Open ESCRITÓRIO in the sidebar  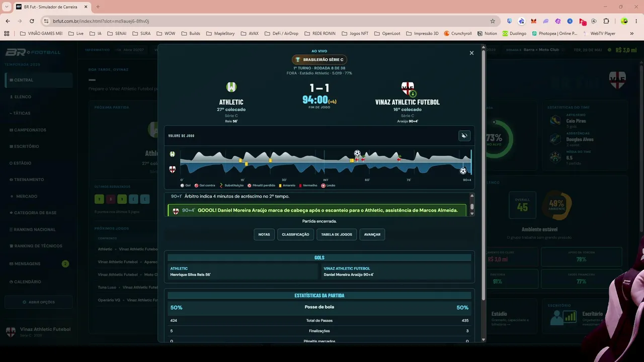[39, 146]
